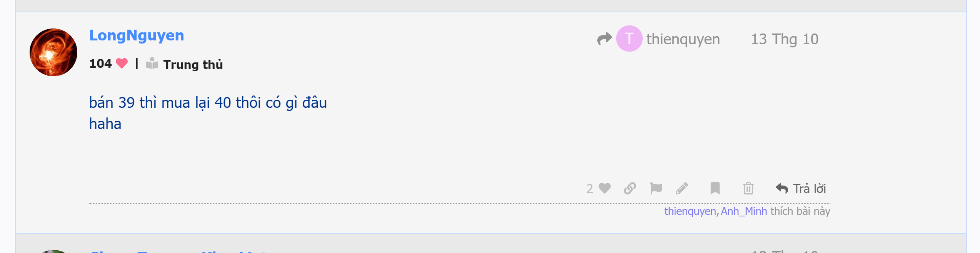The image size is (980, 253).
Task: Click LongNguyen's fiery profile avatar
Action: (53, 52)
